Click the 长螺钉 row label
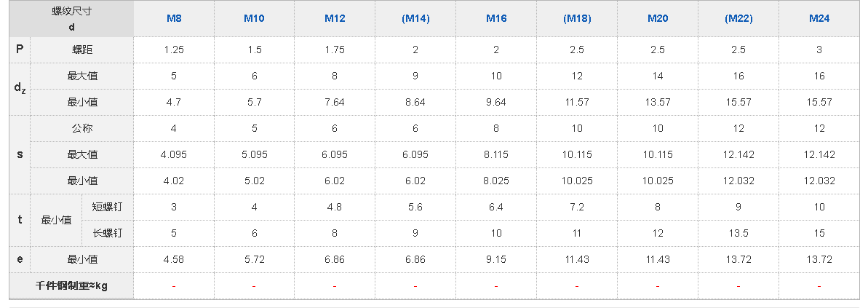The image size is (868, 308). pos(107,233)
